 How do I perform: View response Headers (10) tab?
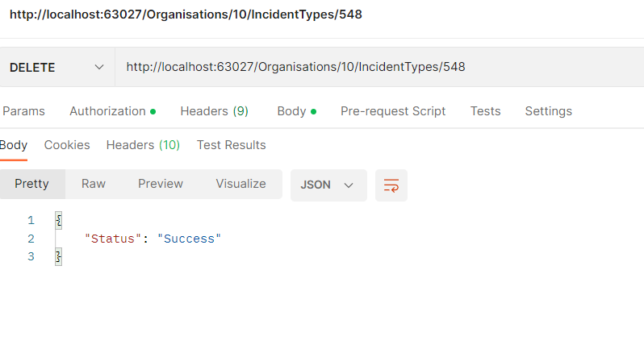tap(143, 145)
